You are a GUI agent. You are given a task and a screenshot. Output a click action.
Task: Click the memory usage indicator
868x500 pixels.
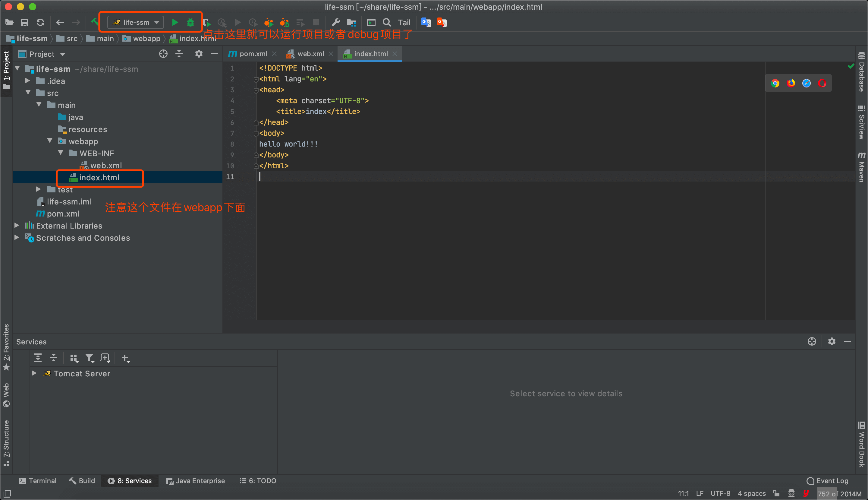coord(839,494)
